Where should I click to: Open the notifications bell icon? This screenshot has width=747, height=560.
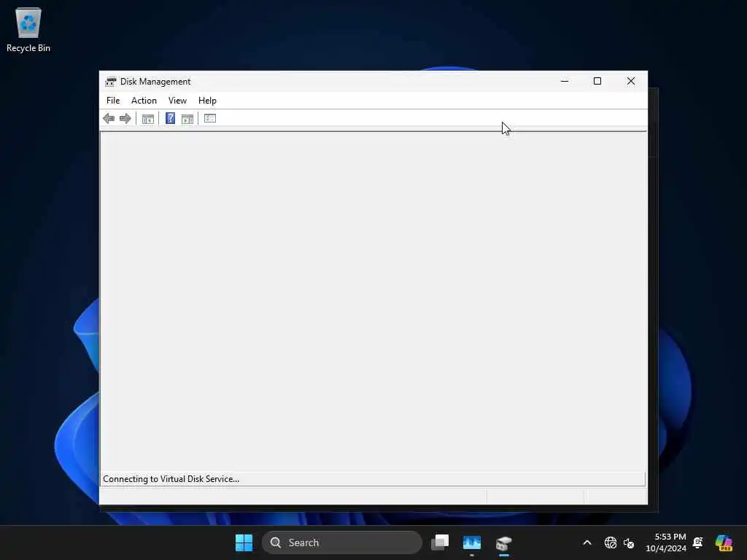(x=698, y=542)
